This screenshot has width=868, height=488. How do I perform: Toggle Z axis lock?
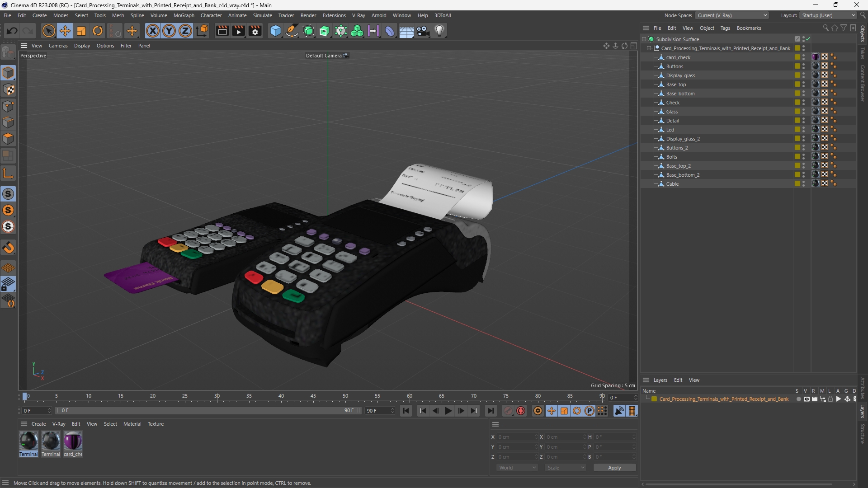click(x=185, y=31)
